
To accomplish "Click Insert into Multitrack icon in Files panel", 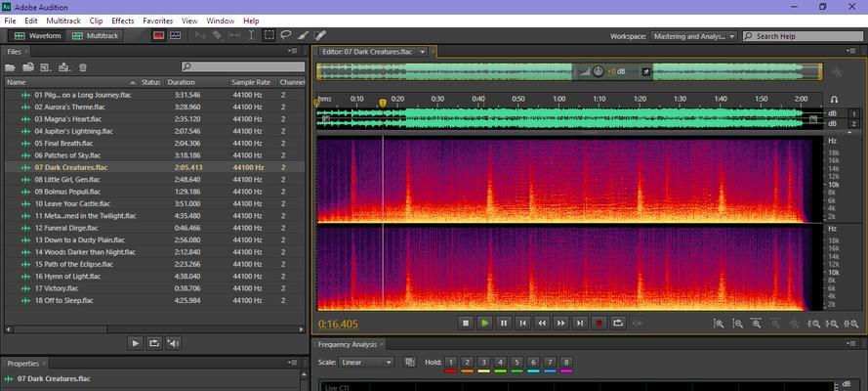I will coord(64,67).
